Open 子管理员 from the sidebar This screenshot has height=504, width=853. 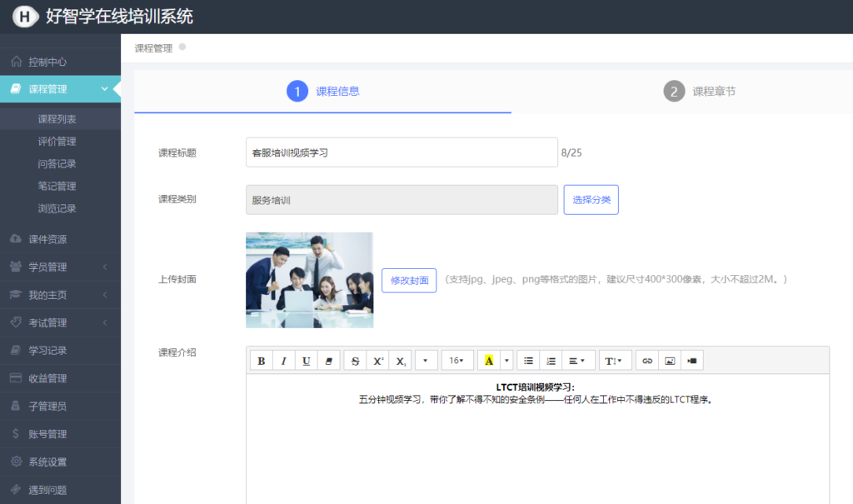tap(60, 406)
